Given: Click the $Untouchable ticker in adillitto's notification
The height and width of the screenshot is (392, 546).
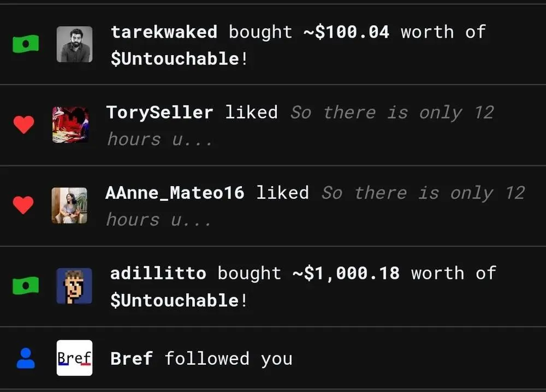Looking at the screenshot, I should click(173, 300).
